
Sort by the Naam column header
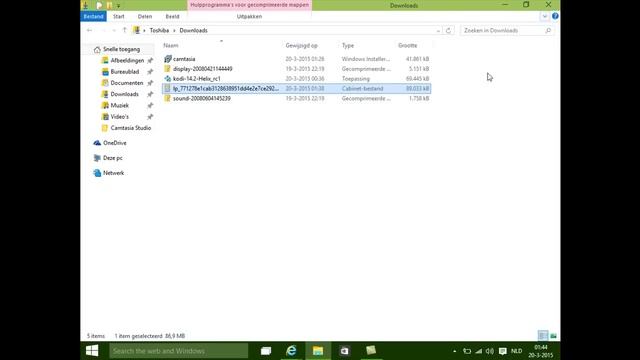coord(171,45)
